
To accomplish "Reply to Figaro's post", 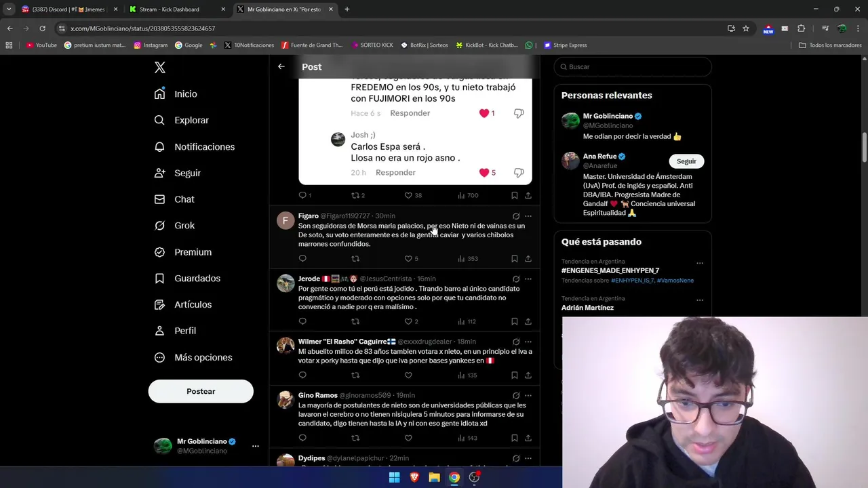I will pos(302,258).
